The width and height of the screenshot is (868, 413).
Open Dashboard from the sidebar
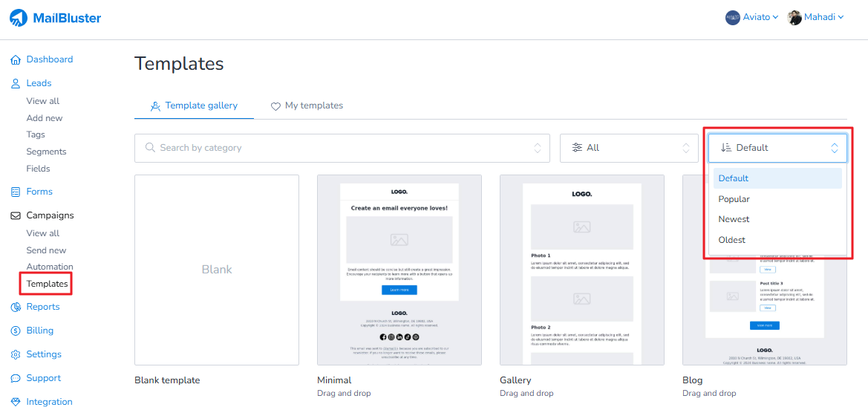click(x=49, y=59)
